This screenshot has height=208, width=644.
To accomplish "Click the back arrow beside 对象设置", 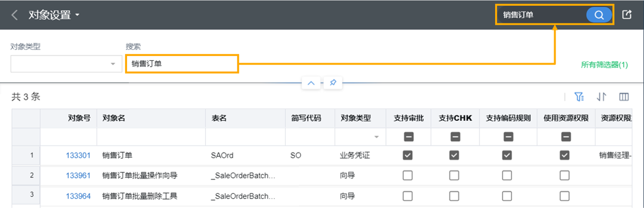I will (15, 15).
